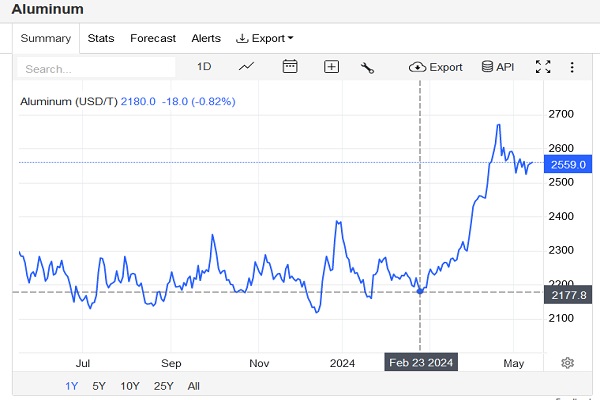Click the cloud Export button in toolbar
The image size is (600, 400).
436,67
